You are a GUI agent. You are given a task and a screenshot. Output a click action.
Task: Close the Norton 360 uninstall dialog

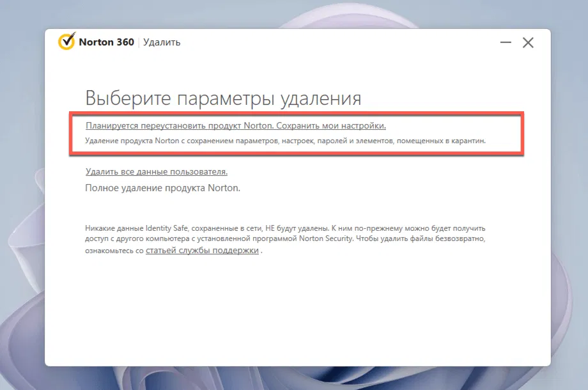[528, 43]
